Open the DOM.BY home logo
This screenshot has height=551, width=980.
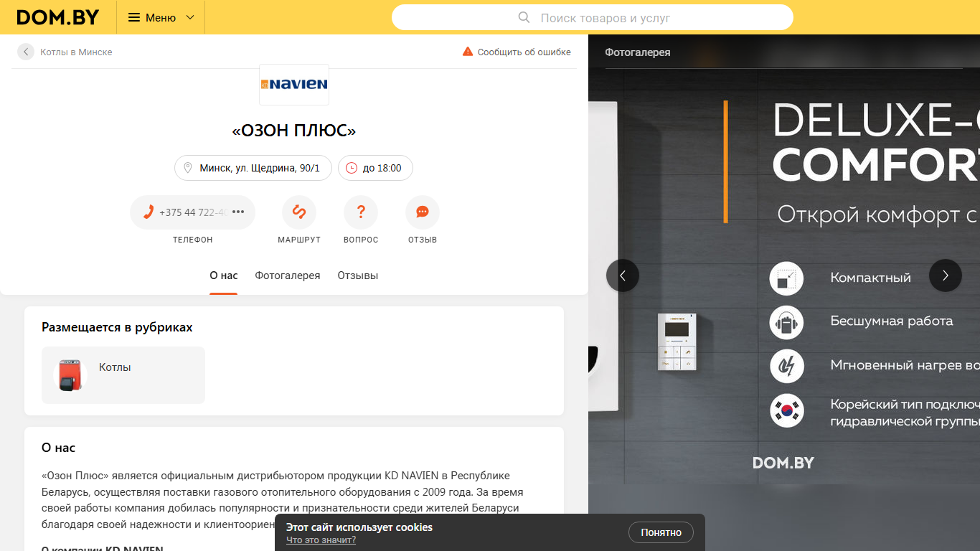58,17
